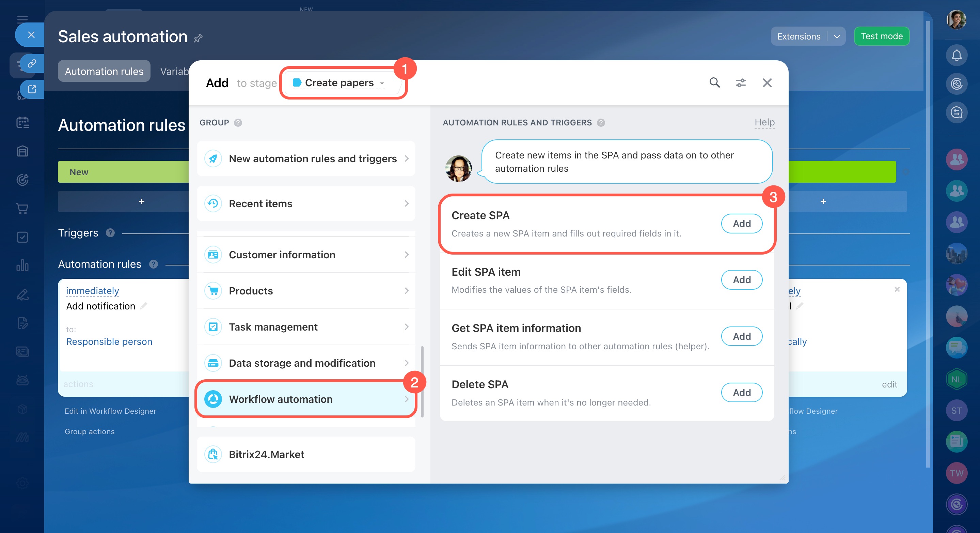
Task: Click the help question mark next to GROUP
Action: (238, 123)
